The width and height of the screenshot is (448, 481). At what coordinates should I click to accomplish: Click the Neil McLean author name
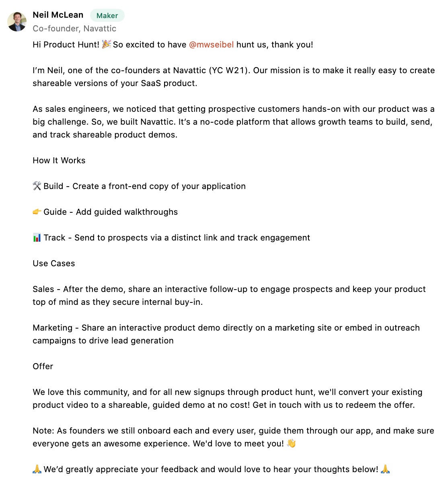point(58,15)
